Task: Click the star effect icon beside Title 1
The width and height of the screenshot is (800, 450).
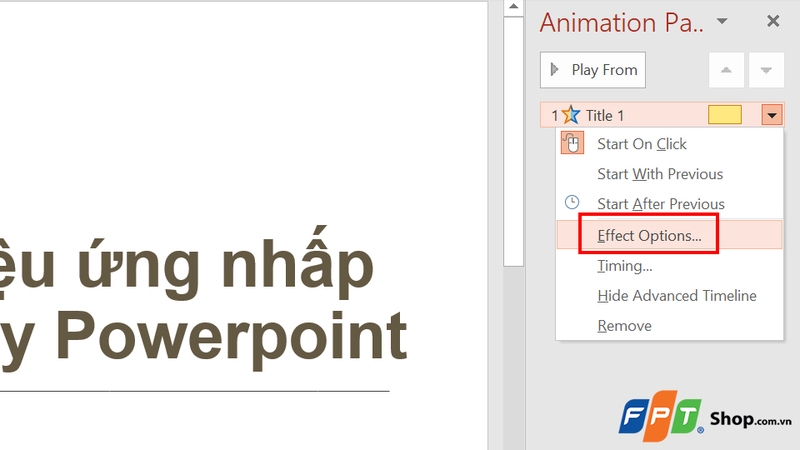Action: [x=570, y=115]
